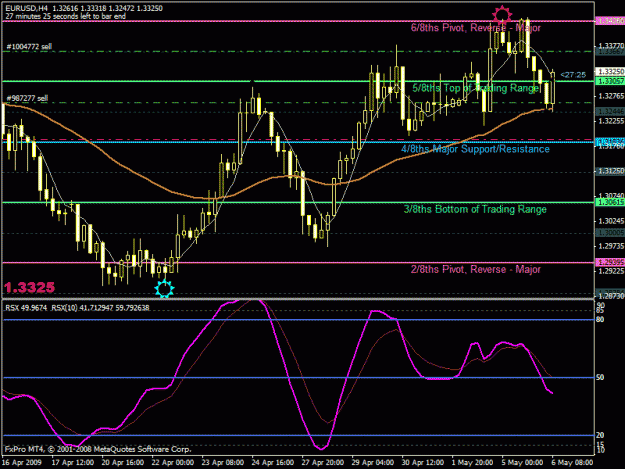Viewport: 625px width, 469px height.
Task: Click the '<27:25' countdown label
Action: coord(573,75)
